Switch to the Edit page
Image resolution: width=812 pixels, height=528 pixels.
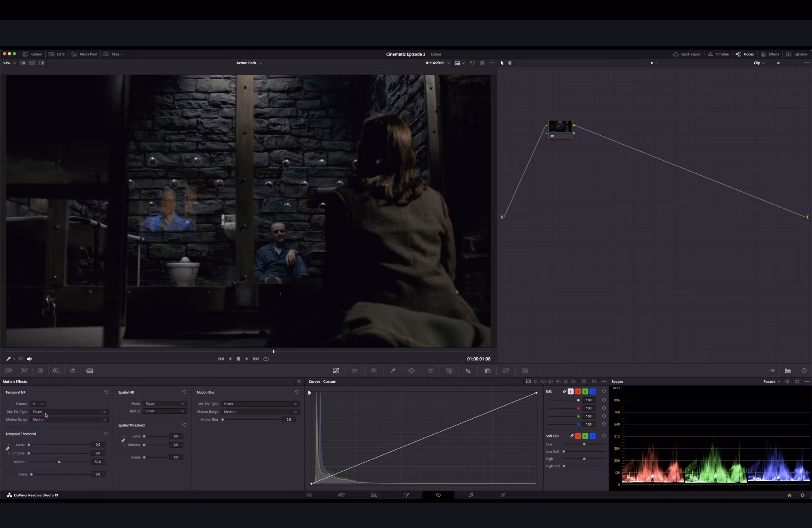click(374, 495)
